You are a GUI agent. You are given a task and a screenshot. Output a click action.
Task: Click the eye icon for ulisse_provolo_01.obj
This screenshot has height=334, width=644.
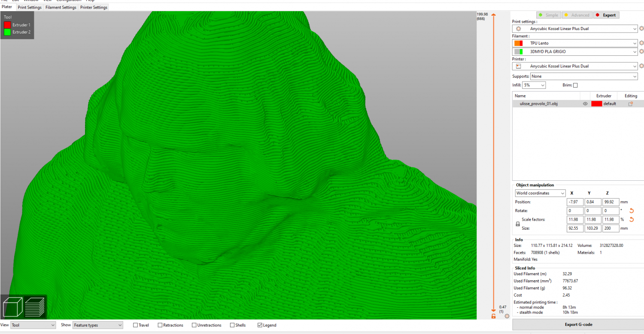point(585,104)
